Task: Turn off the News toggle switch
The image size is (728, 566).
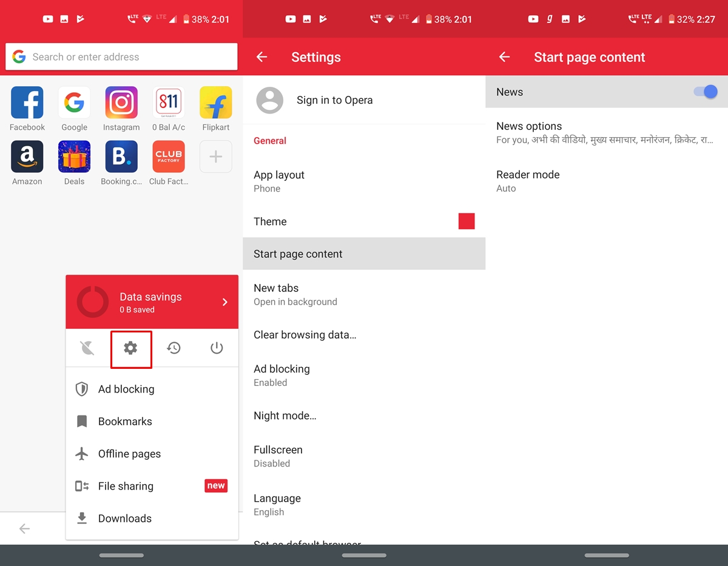Action: [x=706, y=92]
